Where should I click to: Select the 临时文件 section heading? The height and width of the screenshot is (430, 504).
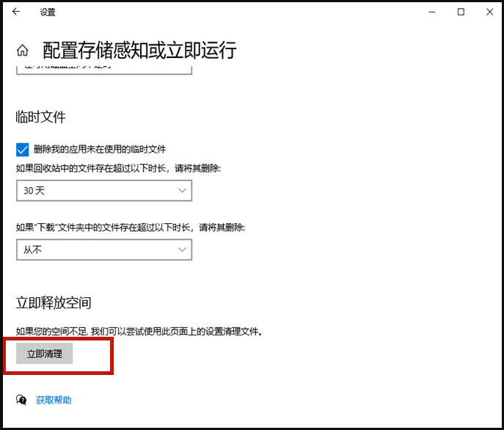[x=41, y=117]
